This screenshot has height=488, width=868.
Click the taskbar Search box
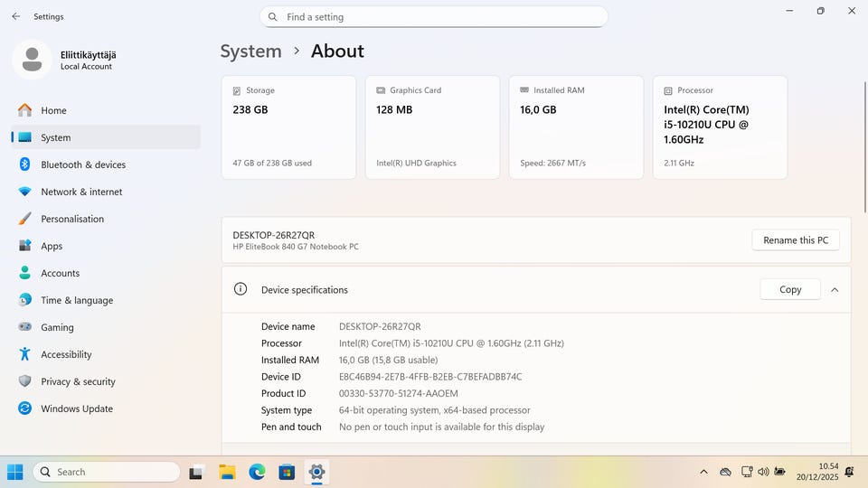tap(107, 472)
